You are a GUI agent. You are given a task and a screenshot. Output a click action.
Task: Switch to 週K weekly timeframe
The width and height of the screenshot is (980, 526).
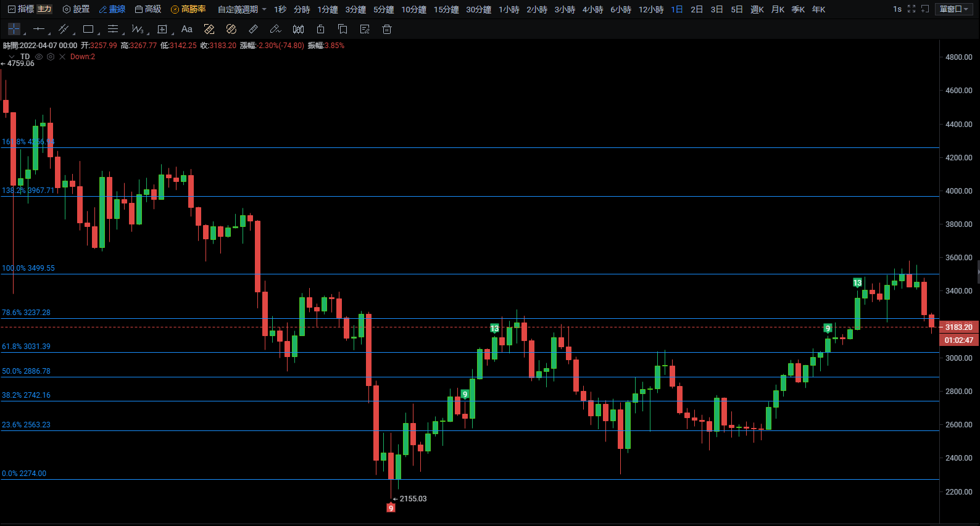757,9
